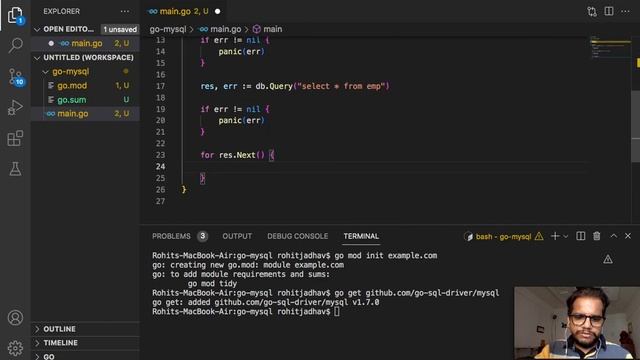Open new terminal launch profile dropdown
Image resolution: width=640 pixels, height=360 pixels.
pyautogui.click(x=566, y=236)
